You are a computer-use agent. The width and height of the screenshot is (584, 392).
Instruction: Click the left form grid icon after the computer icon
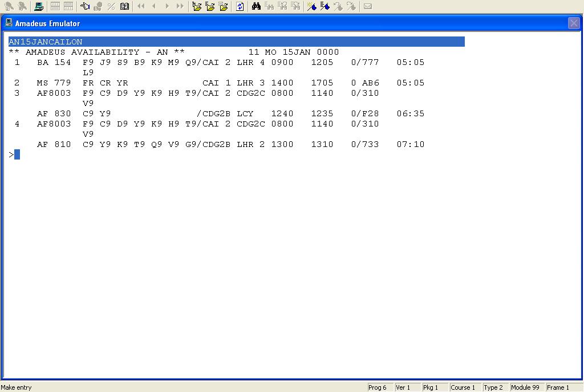pos(55,6)
